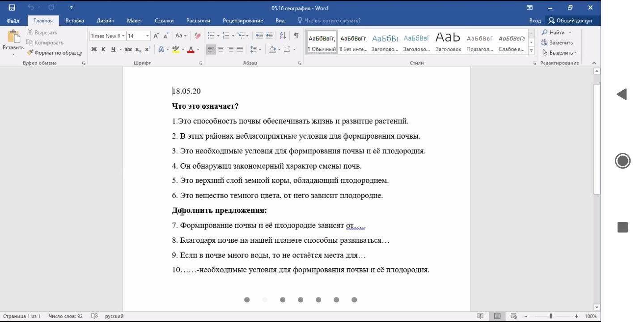The height and width of the screenshot is (322, 644).
Task: Open ribbon display options in title bar
Action: (530, 8)
